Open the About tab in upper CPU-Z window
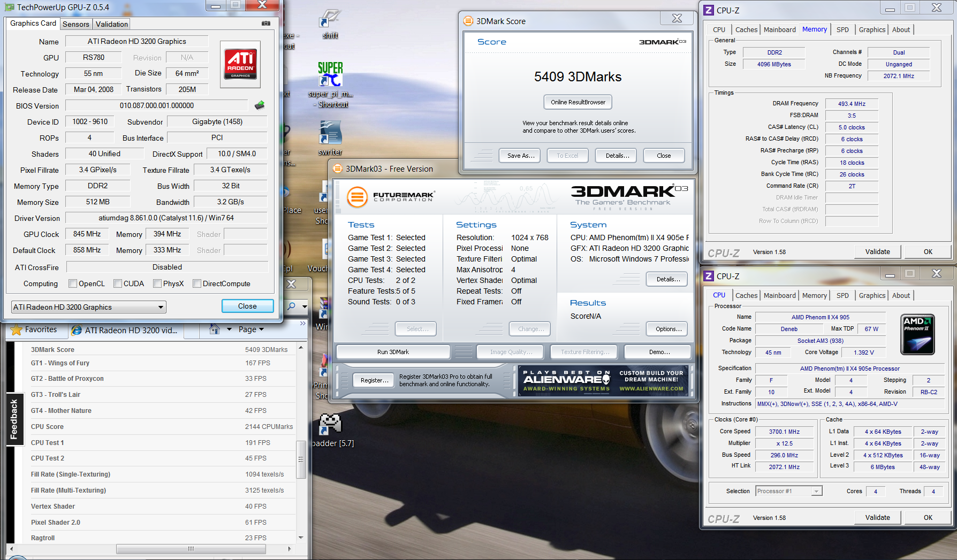957x560 pixels. click(x=901, y=29)
